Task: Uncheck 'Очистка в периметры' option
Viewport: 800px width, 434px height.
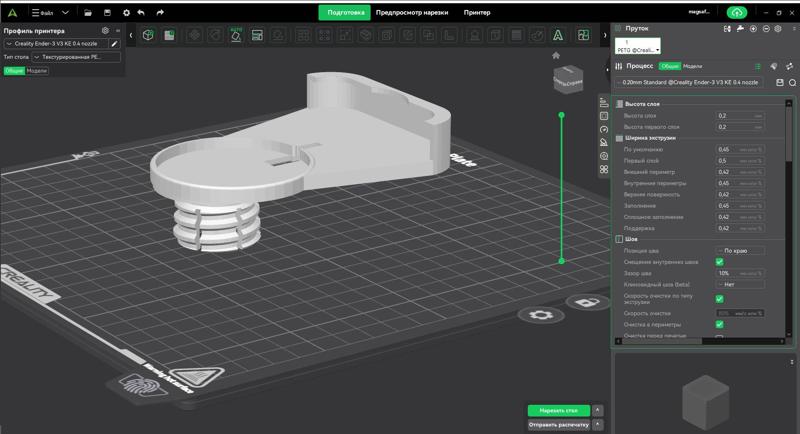Action: [x=719, y=324]
